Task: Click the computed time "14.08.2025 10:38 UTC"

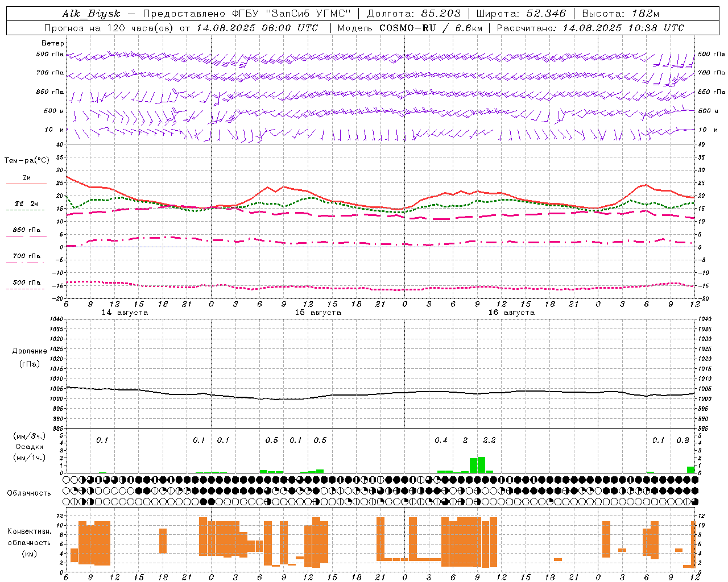Action: 623,28
